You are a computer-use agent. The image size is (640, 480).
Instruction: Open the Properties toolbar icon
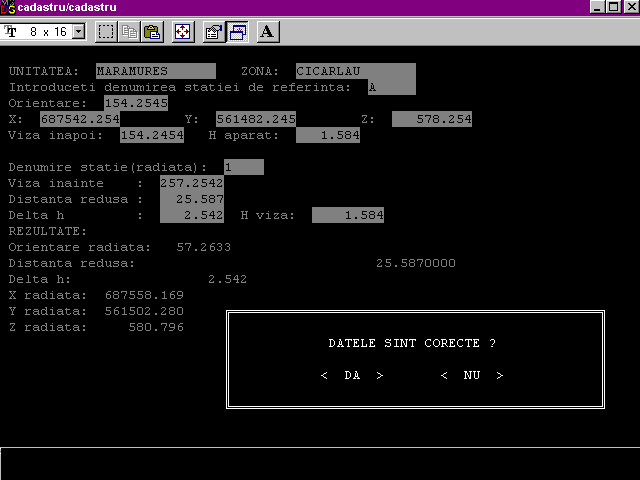click(213, 31)
